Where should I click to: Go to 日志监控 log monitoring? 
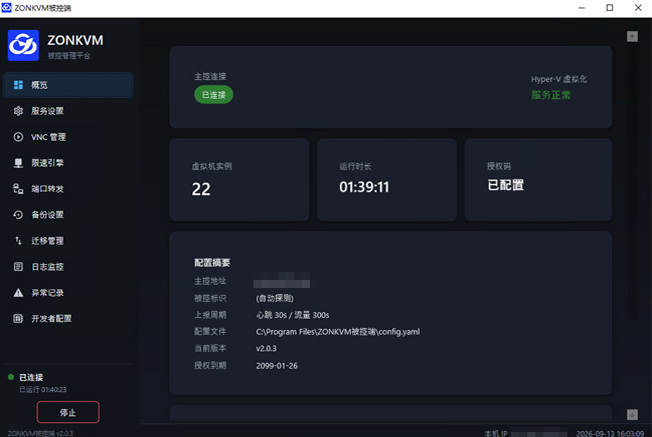[x=68, y=267]
